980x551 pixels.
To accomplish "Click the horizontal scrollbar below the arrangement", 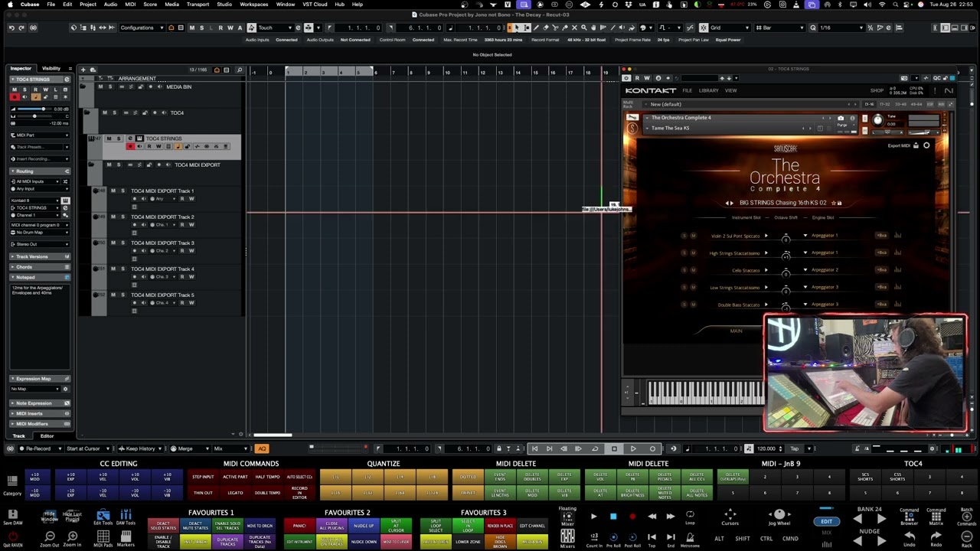I will point(272,435).
